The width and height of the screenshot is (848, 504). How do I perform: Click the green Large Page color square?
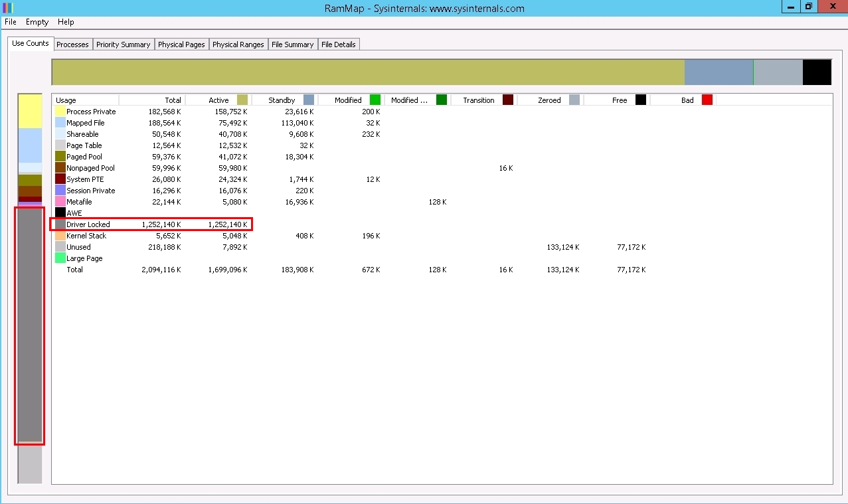pyautogui.click(x=60, y=258)
